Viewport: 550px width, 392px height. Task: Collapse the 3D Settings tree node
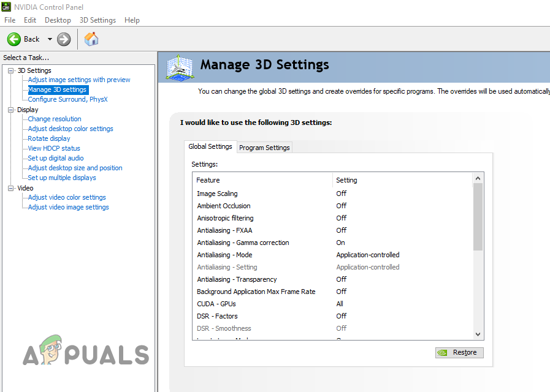[10, 70]
